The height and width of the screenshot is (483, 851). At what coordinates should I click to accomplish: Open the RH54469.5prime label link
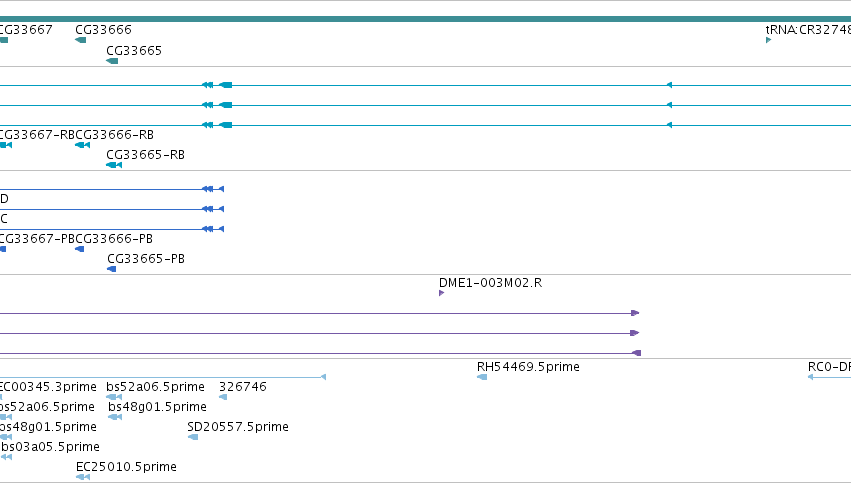pyautogui.click(x=528, y=367)
